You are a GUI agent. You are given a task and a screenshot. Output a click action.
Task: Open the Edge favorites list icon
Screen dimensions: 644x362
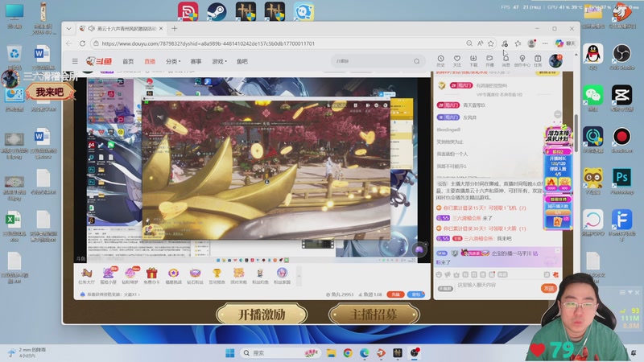[518, 43]
